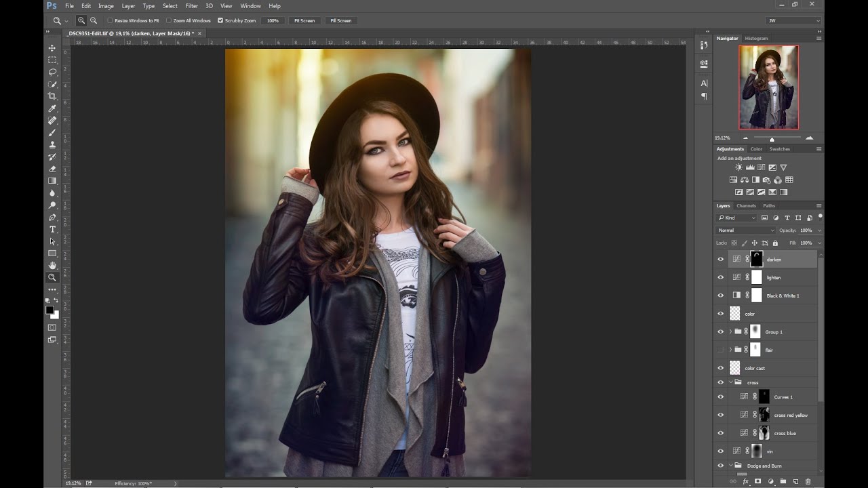The height and width of the screenshot is (488, 868).
Task: Expand the Group 1 folder
Action: pyautogui.click(x=730, y=332)
